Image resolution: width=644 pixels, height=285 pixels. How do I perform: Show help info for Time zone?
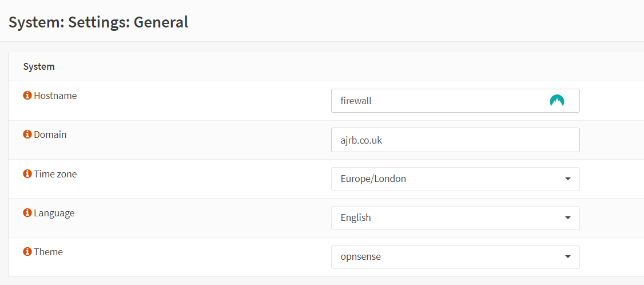27,173
